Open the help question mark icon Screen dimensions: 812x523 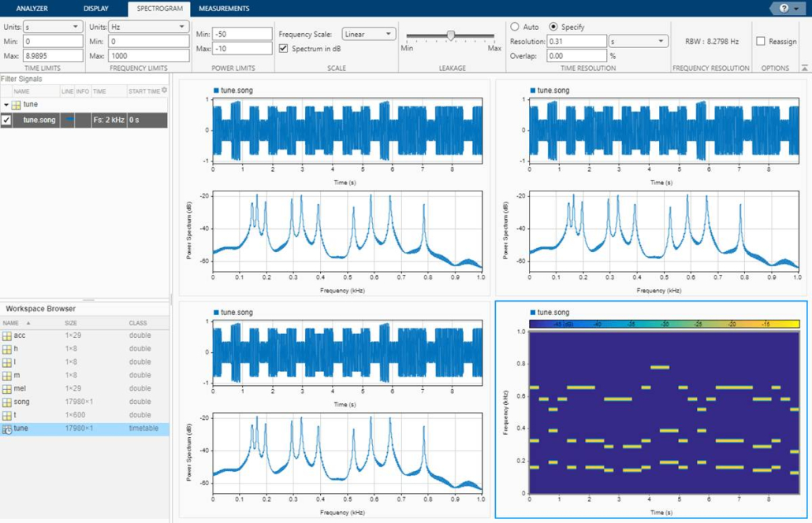[784, 9]
